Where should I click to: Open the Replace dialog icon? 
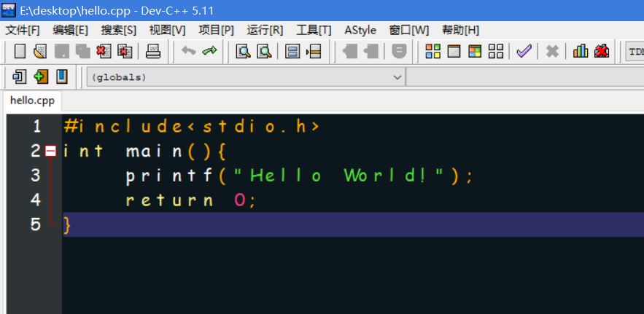[265, 52]
